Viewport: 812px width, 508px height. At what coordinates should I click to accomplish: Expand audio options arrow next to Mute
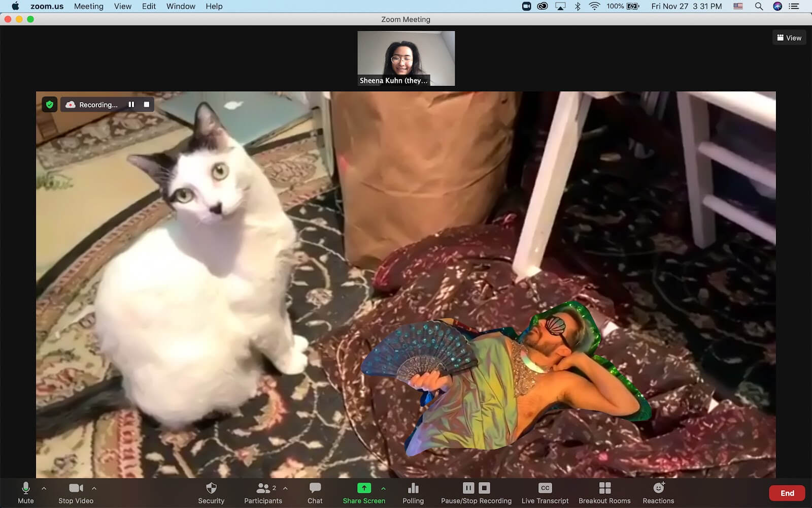click(x=44, y=488)
